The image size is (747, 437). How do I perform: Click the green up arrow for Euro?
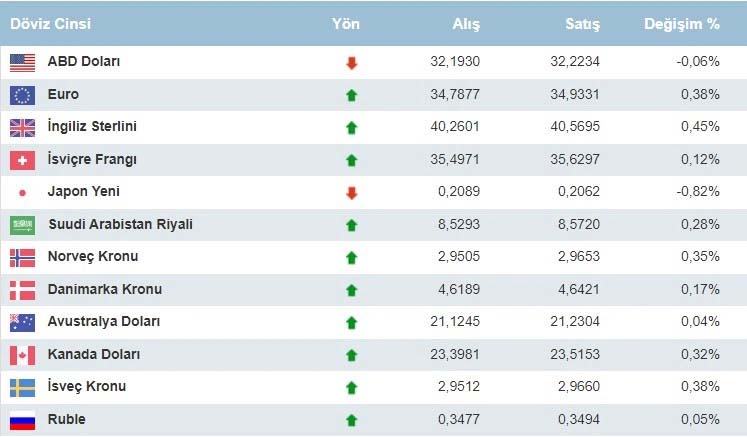click(x=351, y=96)
